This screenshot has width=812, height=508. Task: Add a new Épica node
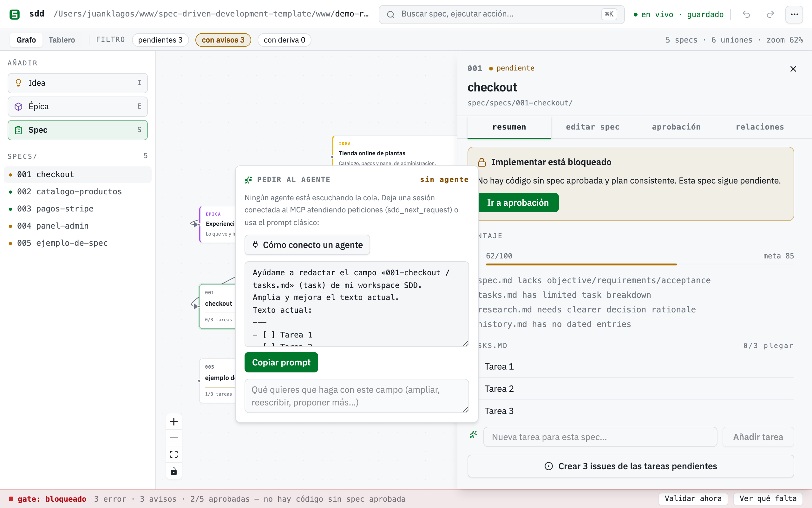pyautogui.click(x=77, y=106)
